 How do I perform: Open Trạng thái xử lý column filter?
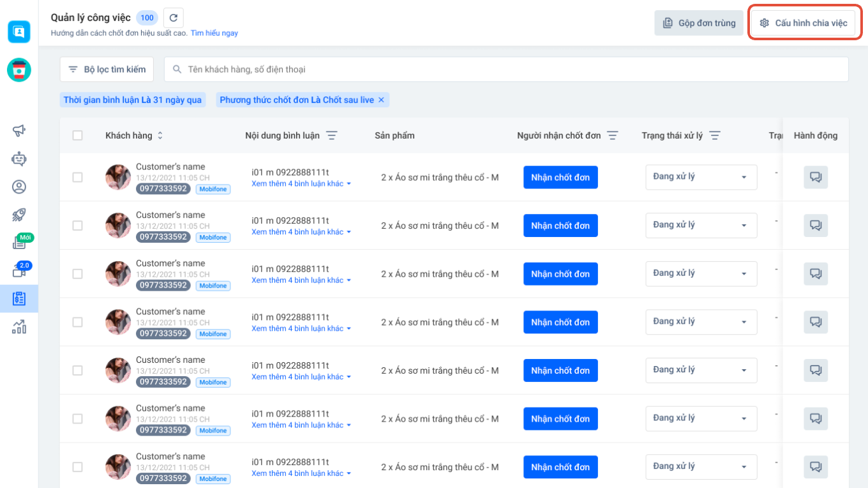pyautogui.click(x=715, y=135)
